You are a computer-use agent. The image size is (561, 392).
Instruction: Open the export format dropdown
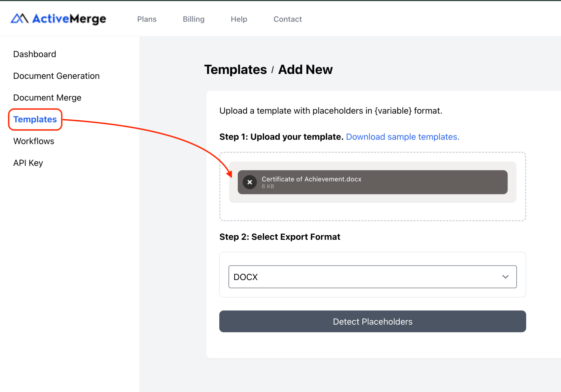[x=373, y=276]
